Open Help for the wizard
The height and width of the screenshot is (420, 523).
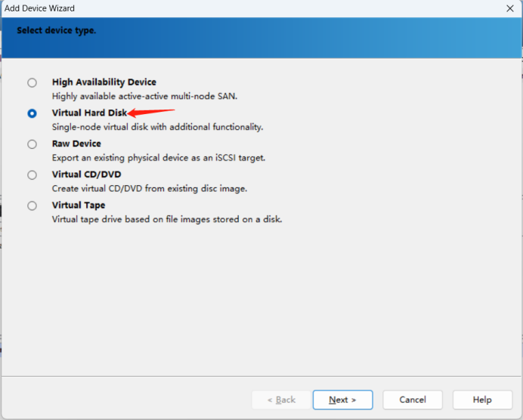(482, 400)
